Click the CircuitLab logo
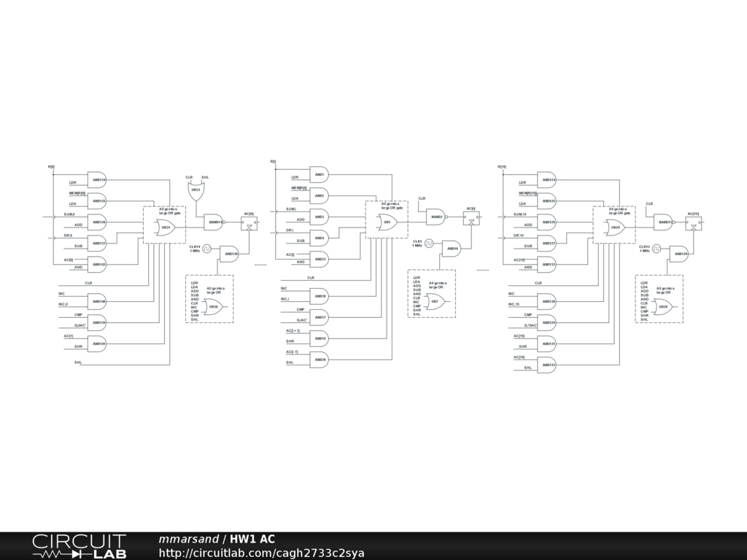 79,546
